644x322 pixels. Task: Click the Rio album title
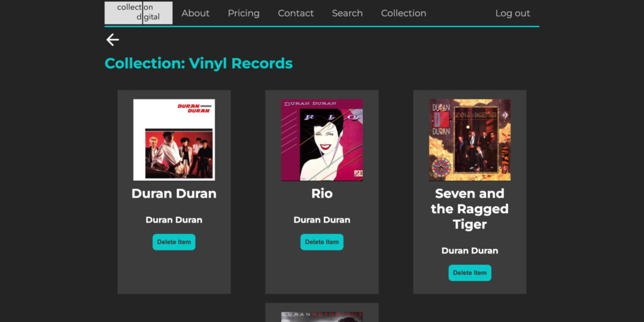coord(322,194)
